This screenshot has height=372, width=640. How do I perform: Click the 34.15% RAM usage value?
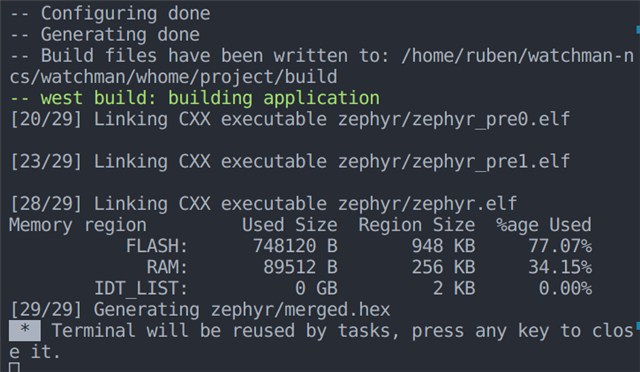tap(560, 267)
